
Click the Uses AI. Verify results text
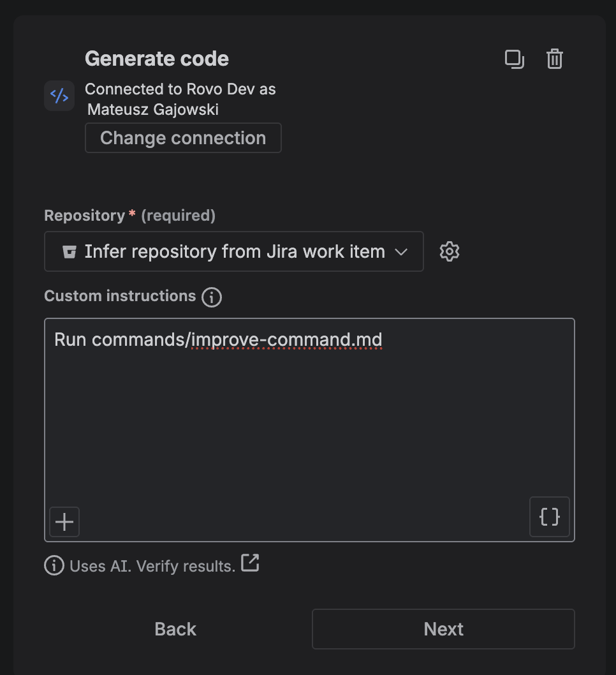(152, 566)
